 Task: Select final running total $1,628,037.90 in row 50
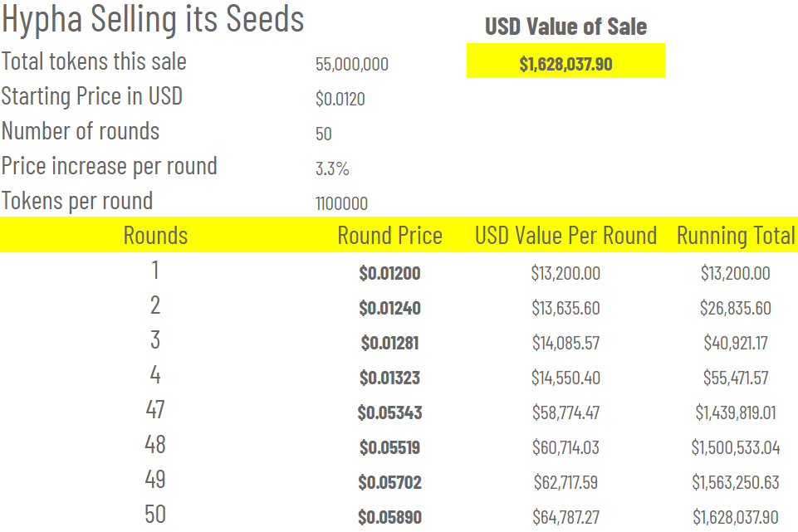pyautogui.click(x=735, y=517)
